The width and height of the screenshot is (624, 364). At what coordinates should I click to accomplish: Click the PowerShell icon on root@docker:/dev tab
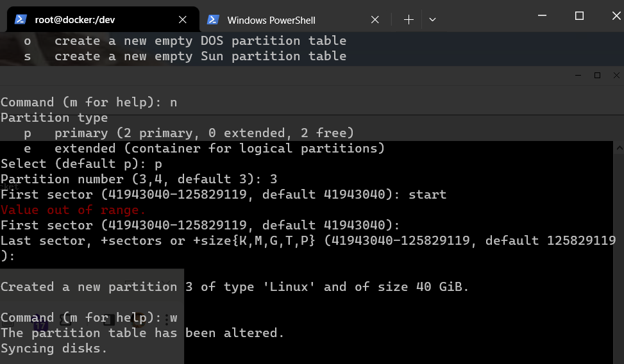pyautogui.click(x=21, y=20)
